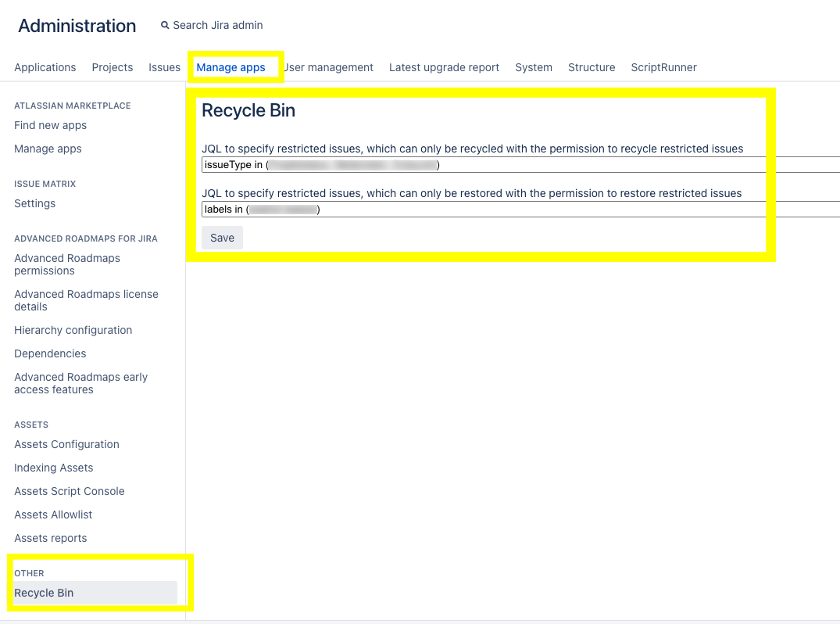This screenshot has height=624, width=840.
Task: Click the search magnifier icon
Action: 165,26
